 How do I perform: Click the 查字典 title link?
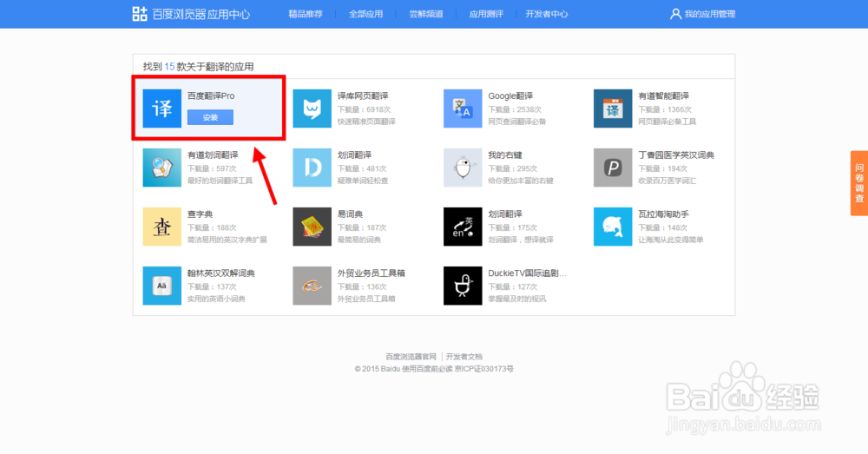coord(200,214)
